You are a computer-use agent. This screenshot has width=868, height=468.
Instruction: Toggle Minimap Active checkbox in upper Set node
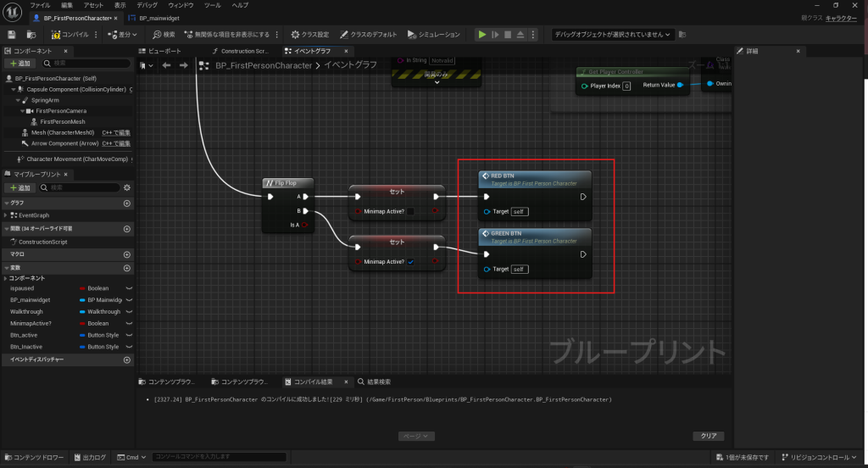pos(411,211)
